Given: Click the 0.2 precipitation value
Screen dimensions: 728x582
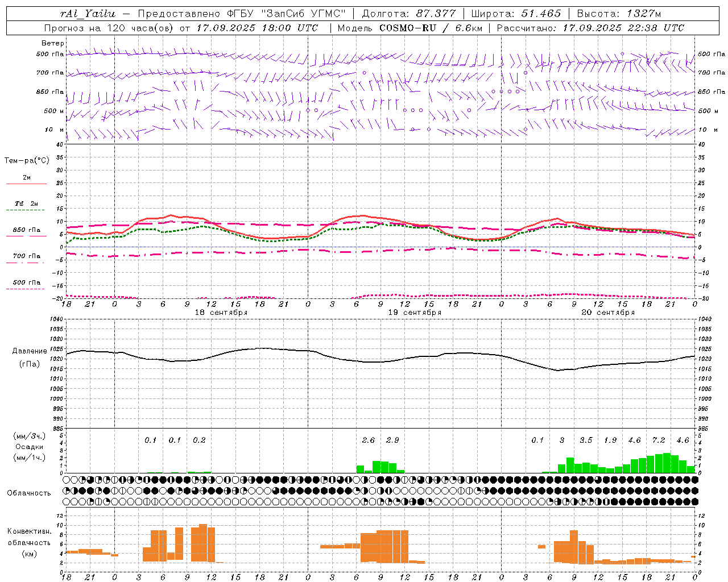Looking at the screenshot, I should [x=199, y=440].
